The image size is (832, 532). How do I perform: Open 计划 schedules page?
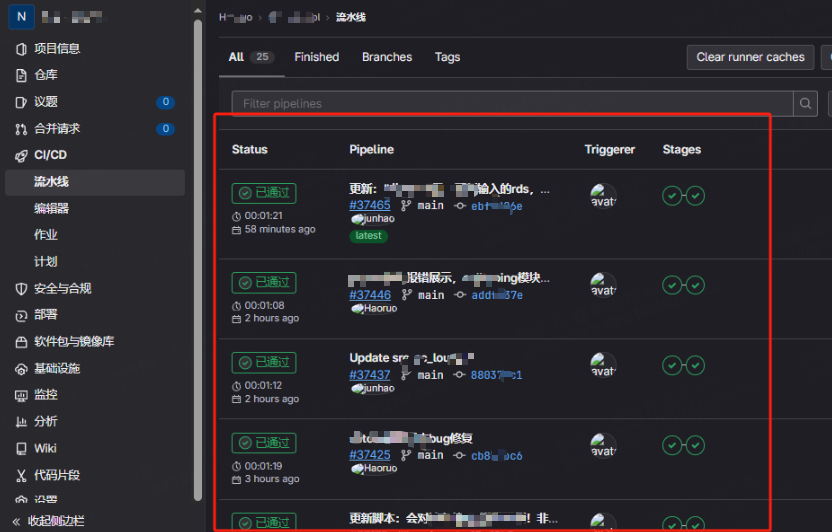(x=46, y=261)
